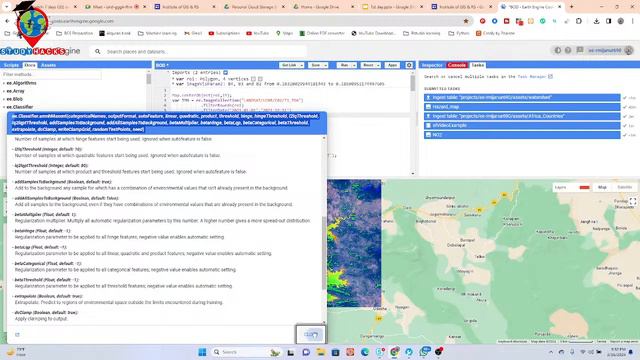Screen dimensions: 640x360
Task: Expand the ee.Algorithms tree item
Action: point(21,83)
